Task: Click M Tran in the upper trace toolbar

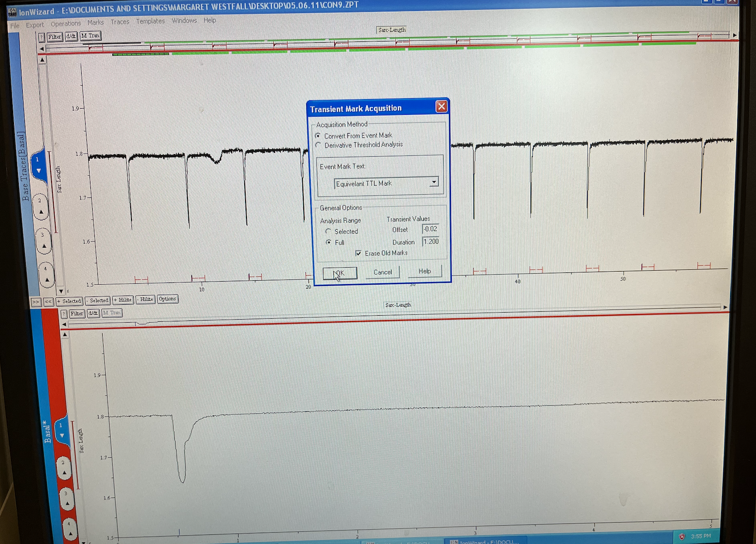Action: tap(90, 36)
